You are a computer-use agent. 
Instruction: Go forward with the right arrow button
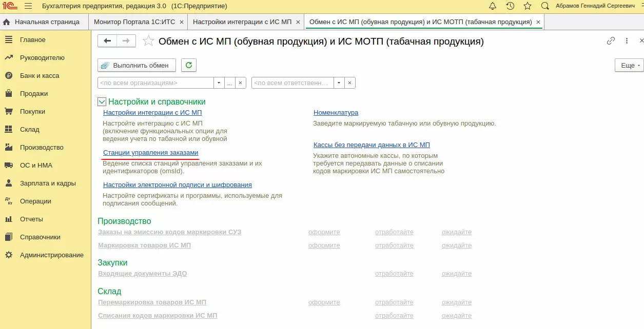(126, 41)
